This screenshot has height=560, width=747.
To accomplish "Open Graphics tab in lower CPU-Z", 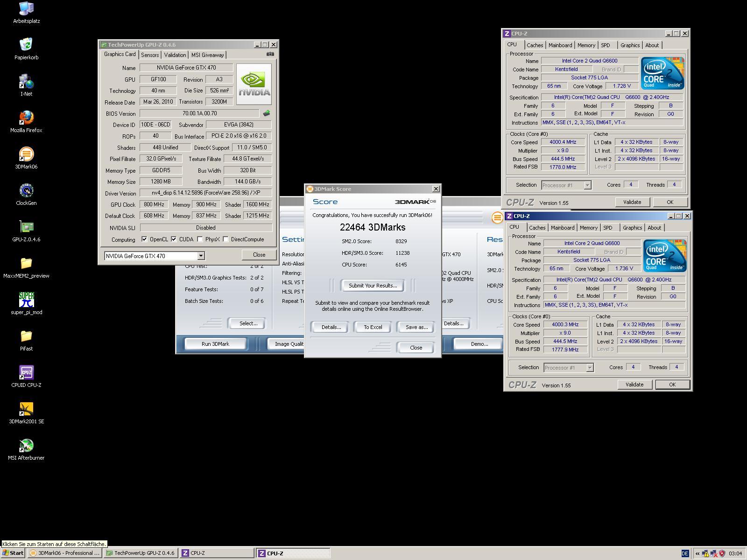I will [632, 228].
